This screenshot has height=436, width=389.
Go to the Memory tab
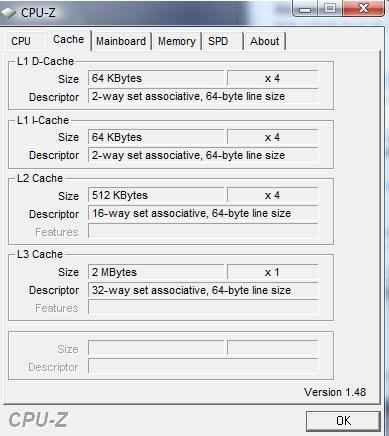177,41
